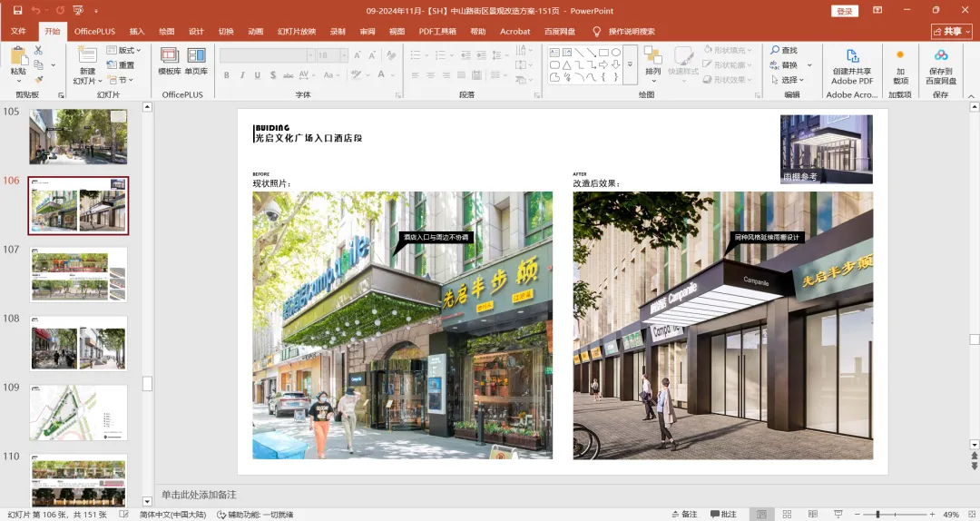Switch to Normal view in status bar
The height and width of the screenshot is (521, 980).
point(761,514)
